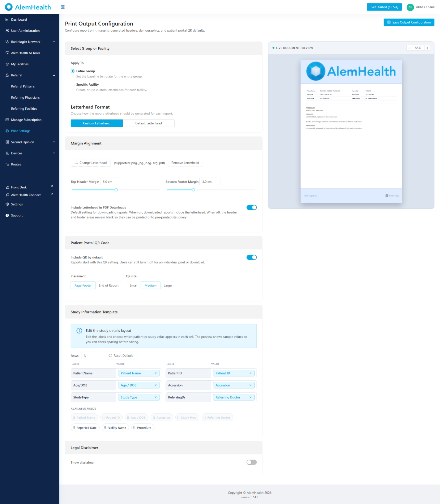Click the My Facilities icon
The width and height of the screenshot is (440, 504).
coord(7,64)
